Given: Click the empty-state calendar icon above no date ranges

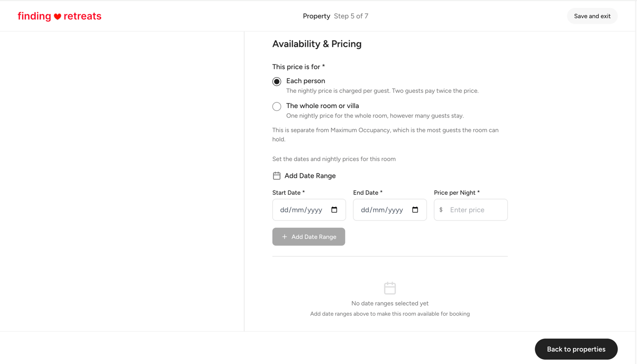Looking at the screenshot, I should pos(390,288).
